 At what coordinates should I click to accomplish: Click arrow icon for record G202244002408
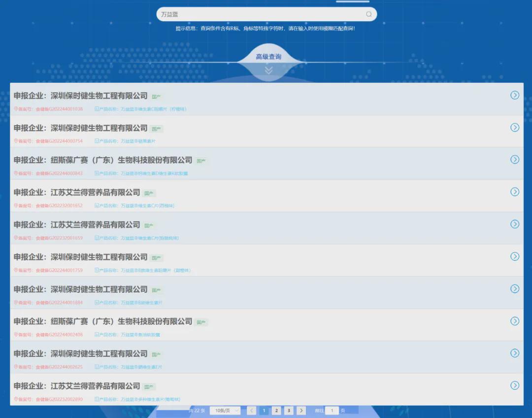tap(515, 321)
